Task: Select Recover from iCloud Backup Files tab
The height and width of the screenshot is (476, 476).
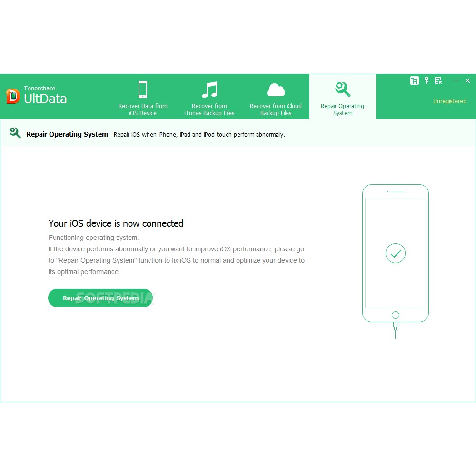Action: 276,109
